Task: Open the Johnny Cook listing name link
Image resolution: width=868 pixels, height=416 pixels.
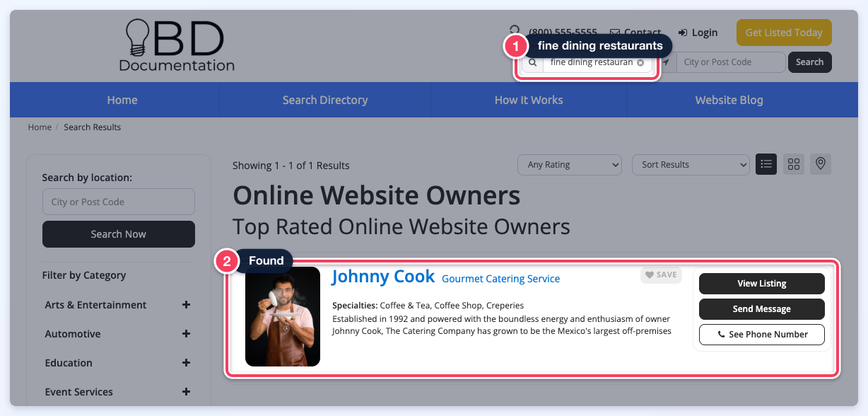Action: [x=383, y=277]
